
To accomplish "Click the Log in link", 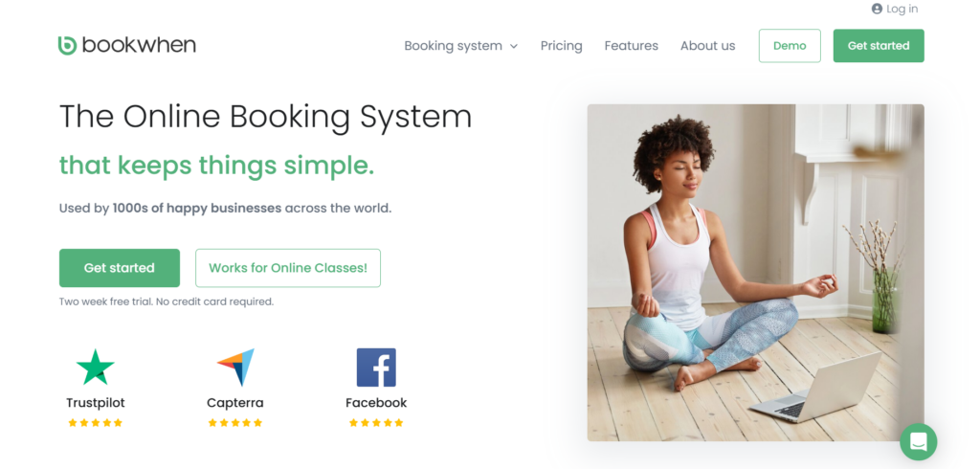I will pyautogui.click(x=902, y=9).
